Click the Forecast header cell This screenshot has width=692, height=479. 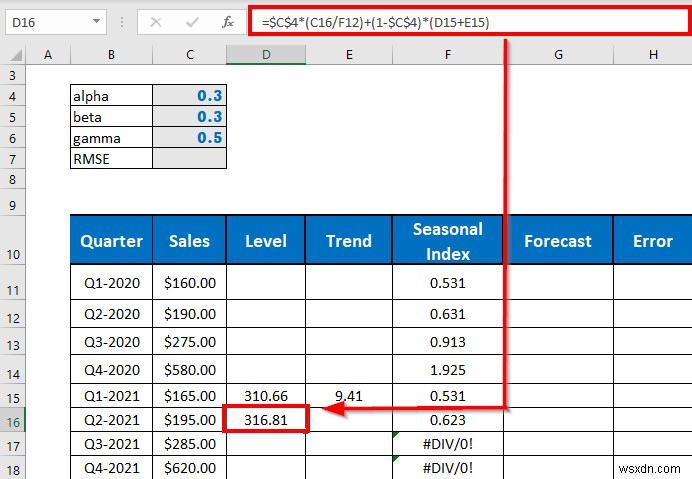click(x=558, y=241)
